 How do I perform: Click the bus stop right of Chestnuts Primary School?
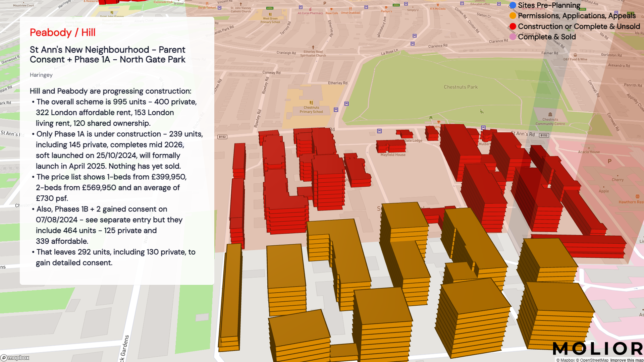[336, 110]
